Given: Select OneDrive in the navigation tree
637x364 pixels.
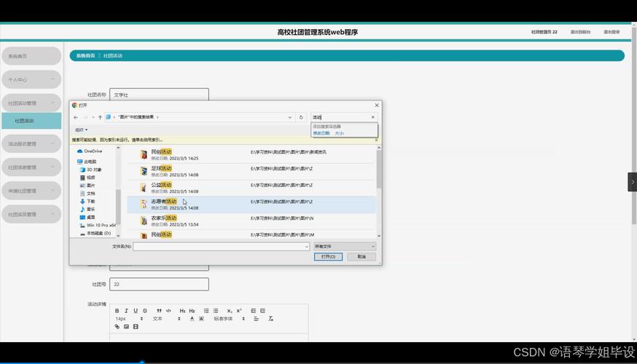Looking at the screenshot, I should (90, 151).
